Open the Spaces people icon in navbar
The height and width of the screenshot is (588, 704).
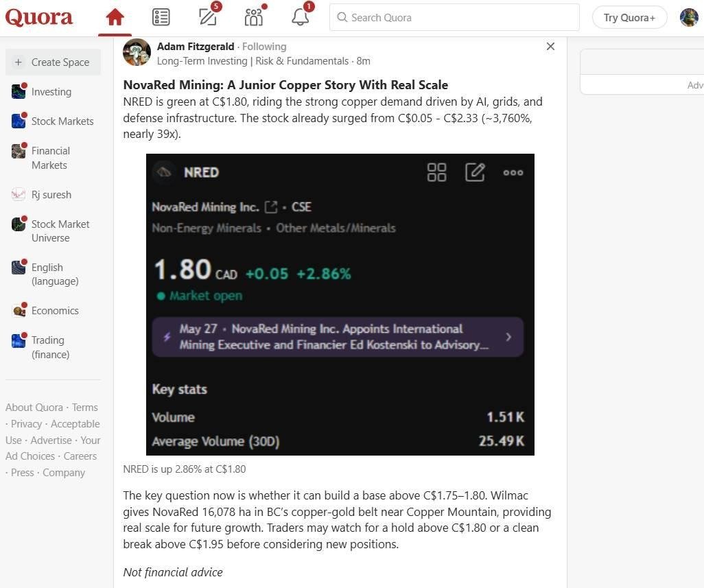255,16
